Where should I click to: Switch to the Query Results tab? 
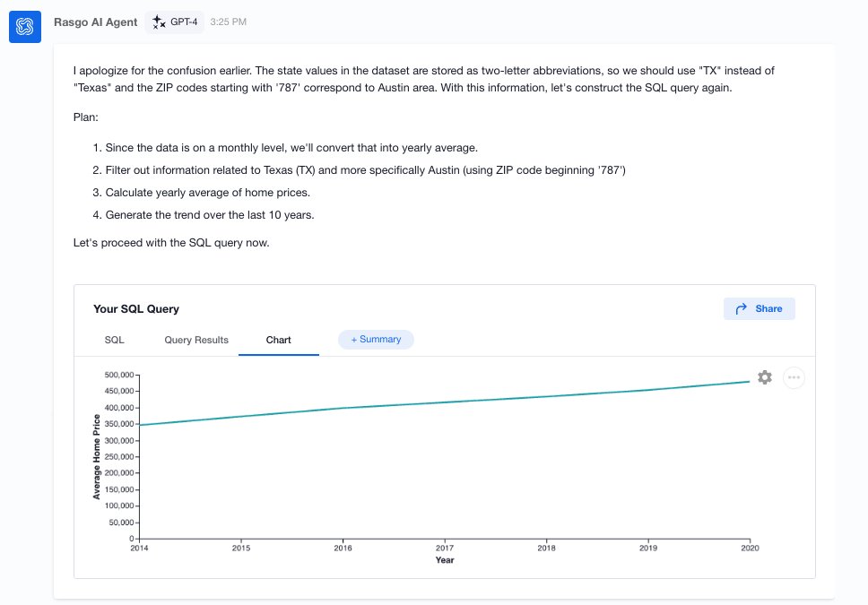tap(196, 340)
